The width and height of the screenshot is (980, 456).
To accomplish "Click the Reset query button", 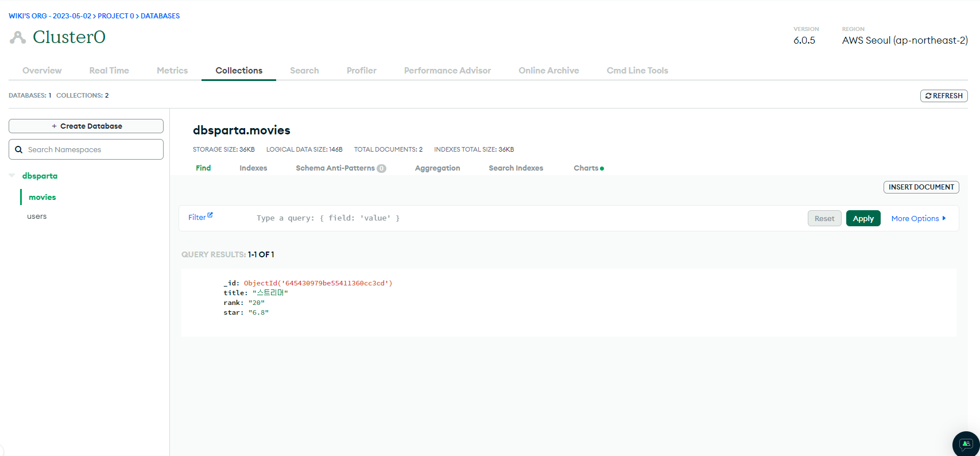I will (x=824, y=218).
